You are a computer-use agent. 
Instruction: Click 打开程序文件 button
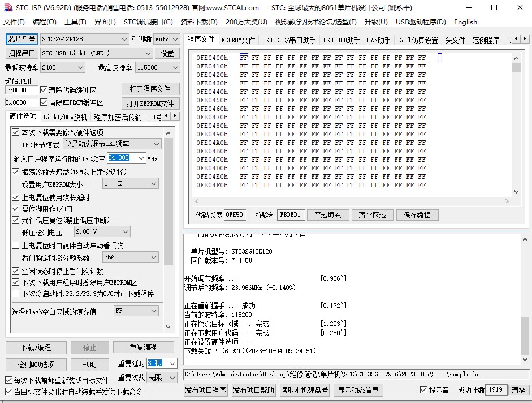pos(150,89)
